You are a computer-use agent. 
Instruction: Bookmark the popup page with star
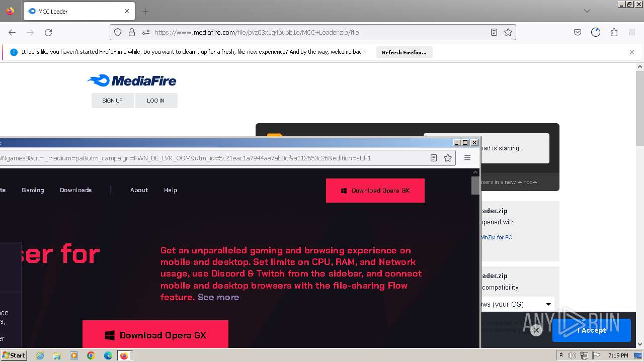pos(448,158)
